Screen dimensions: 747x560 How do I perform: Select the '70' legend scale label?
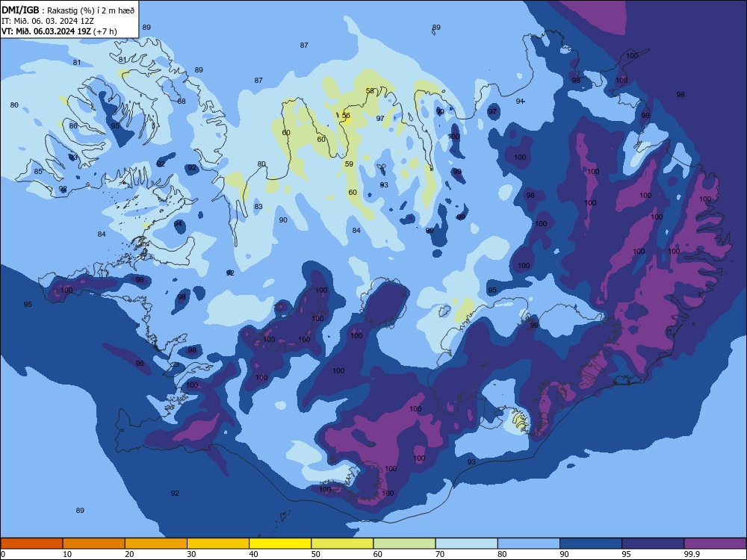[x=440, y=554]
